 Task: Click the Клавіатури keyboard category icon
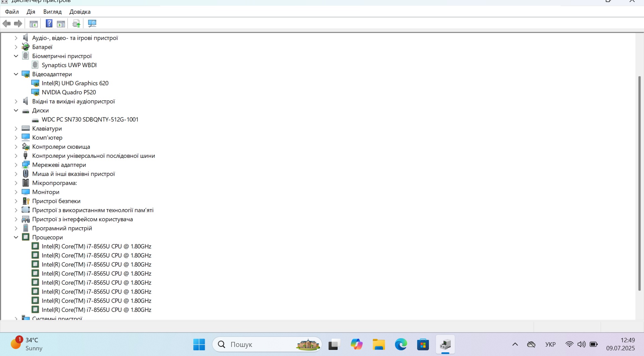click(x=26, y=128)
